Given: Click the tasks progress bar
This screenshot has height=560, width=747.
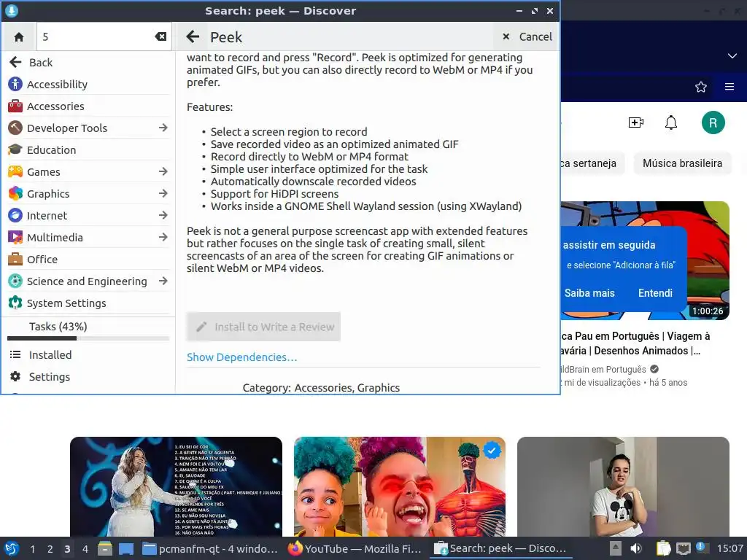Looking at the screenshot, I should pyautogui.click(x=88, y=338).
